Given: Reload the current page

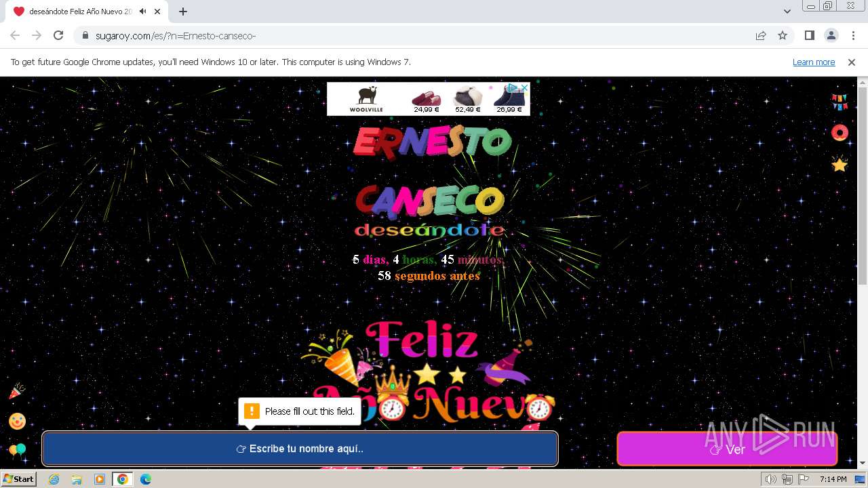Looking at the screenshot, I should click(x=58, y=35).
